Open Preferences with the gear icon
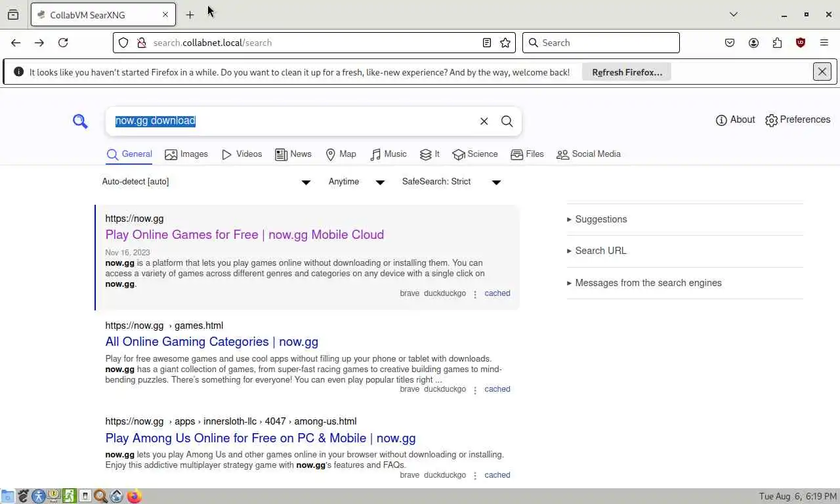Screen dimensions: 840x504 click(x=798, y=120)
